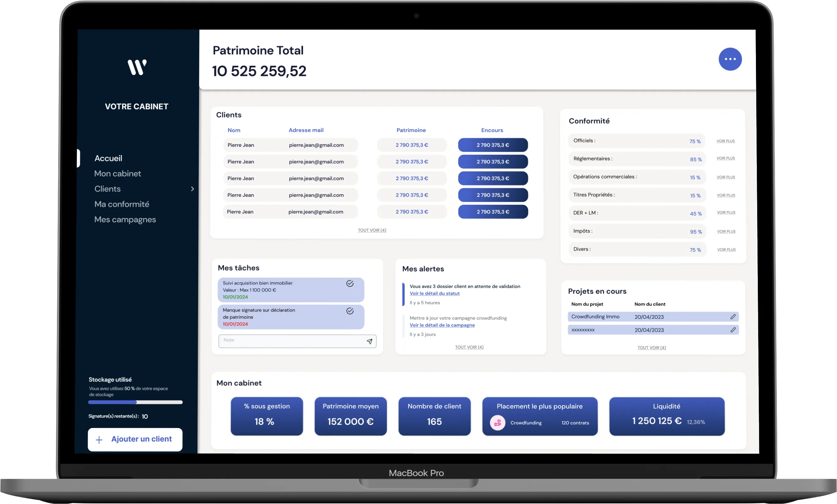Click the Encours column header

click(492, 130)
